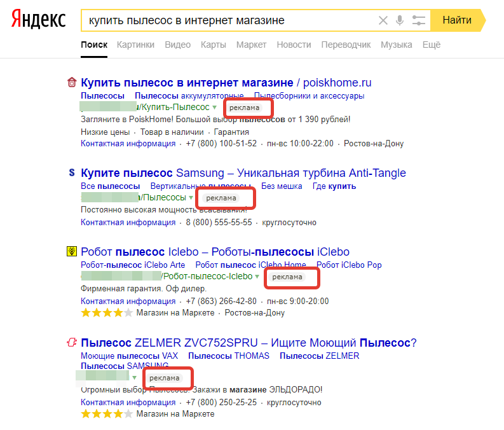Viewport: 504px width, 430px height.
Task: Open the Переводчик tab
Action: 346,45
